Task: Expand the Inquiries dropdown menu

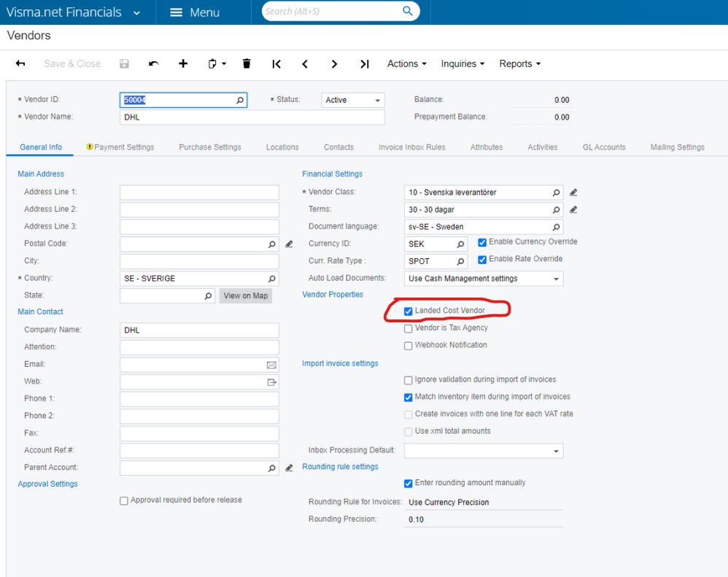Action: click(x=462, y=63)
